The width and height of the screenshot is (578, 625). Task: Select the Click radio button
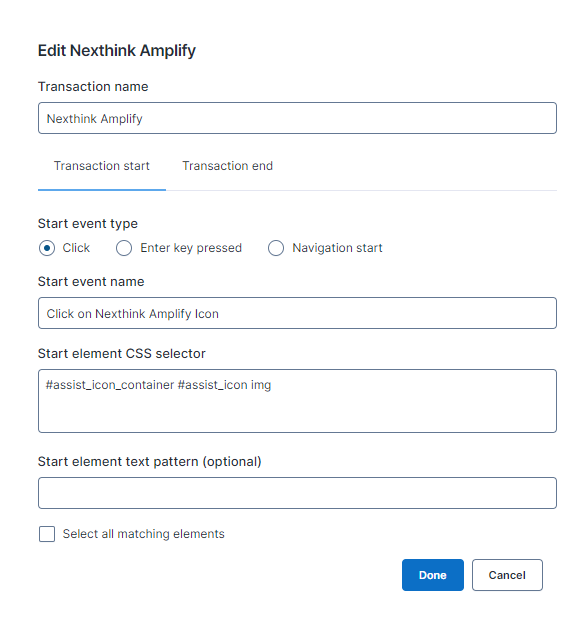coord(47,248)
